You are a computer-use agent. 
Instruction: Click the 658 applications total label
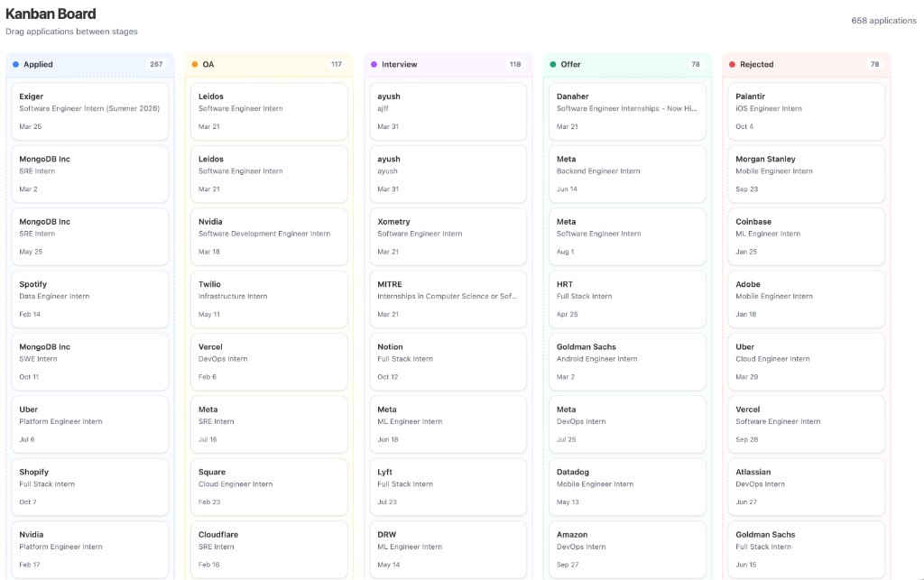(883, 21)
